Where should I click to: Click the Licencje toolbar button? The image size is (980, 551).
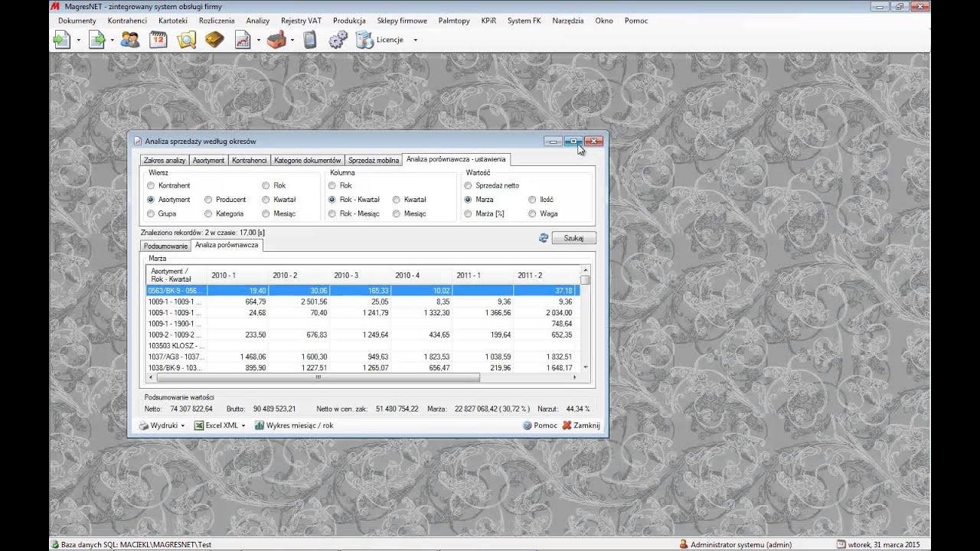coord(380,40)
